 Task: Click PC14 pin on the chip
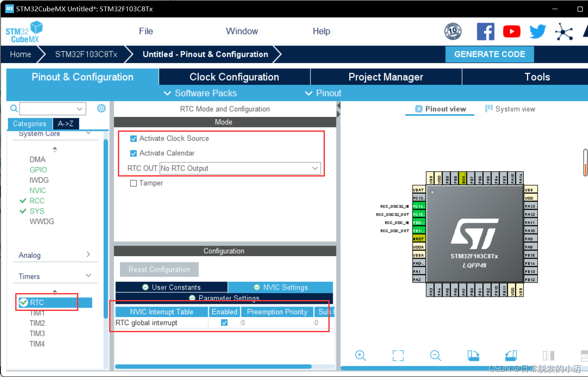tap(419, 207)
